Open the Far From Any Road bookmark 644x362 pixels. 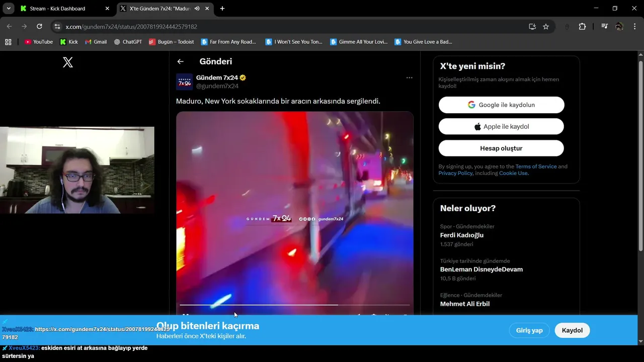point(228,42)
